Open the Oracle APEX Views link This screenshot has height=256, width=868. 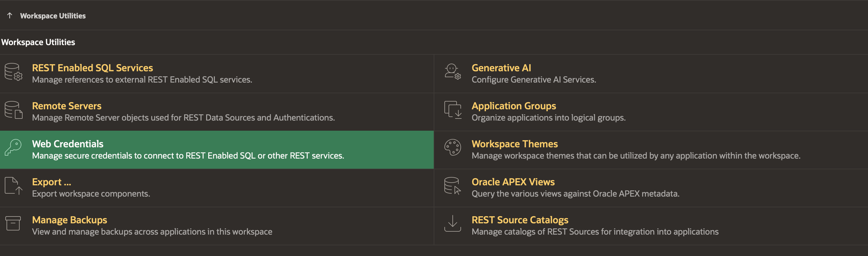point(513,182)
